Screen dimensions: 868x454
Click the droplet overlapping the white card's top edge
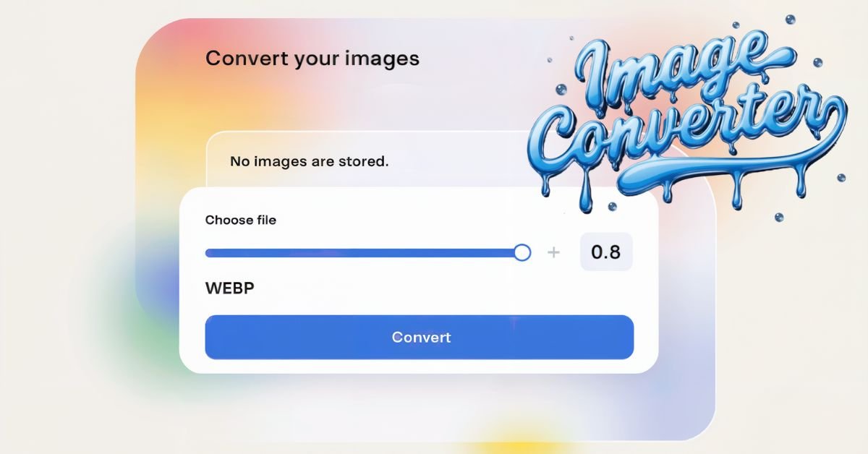[x=612, y=206]
